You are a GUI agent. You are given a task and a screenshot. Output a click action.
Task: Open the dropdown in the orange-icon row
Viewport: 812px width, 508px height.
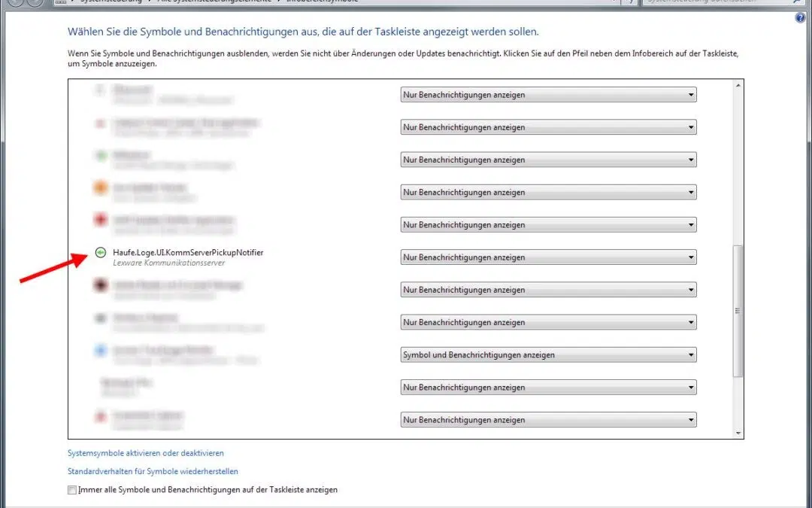coord(548,193)
